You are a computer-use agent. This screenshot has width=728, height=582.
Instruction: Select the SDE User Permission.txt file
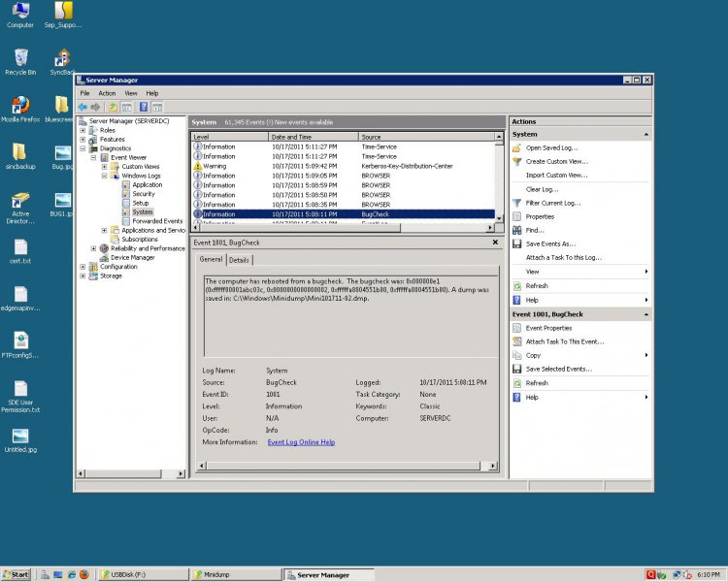[20, 397]
